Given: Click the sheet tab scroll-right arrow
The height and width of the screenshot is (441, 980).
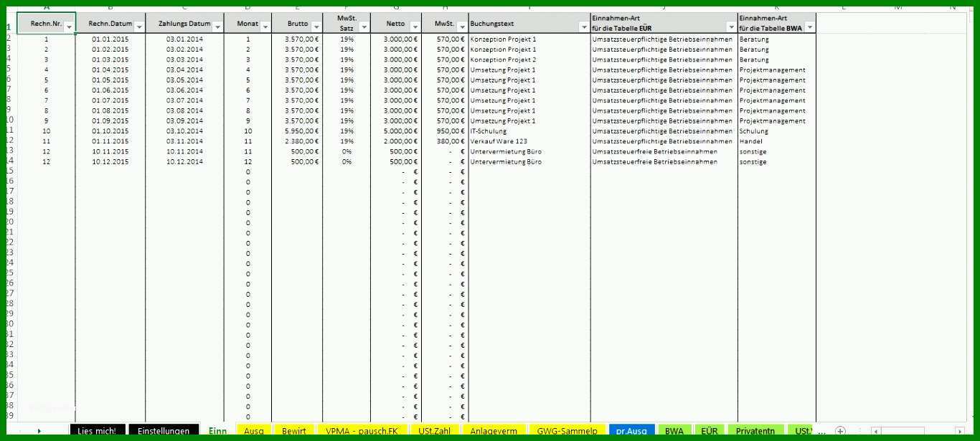Looking at the screenshot, I should point(39,431).
